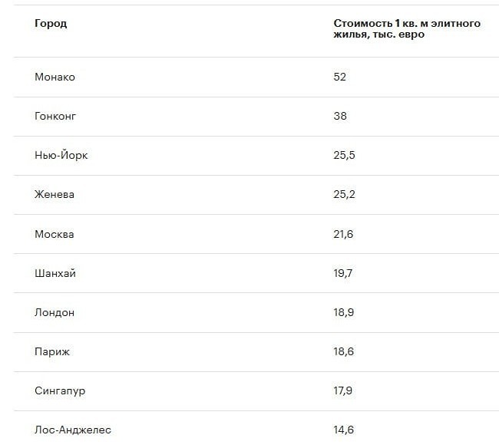Select the "Нью-Йорк" city cell

[61, 155]
